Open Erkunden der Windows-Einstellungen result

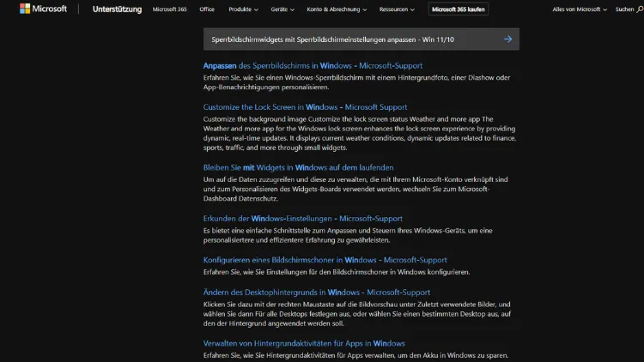(303, 219)
